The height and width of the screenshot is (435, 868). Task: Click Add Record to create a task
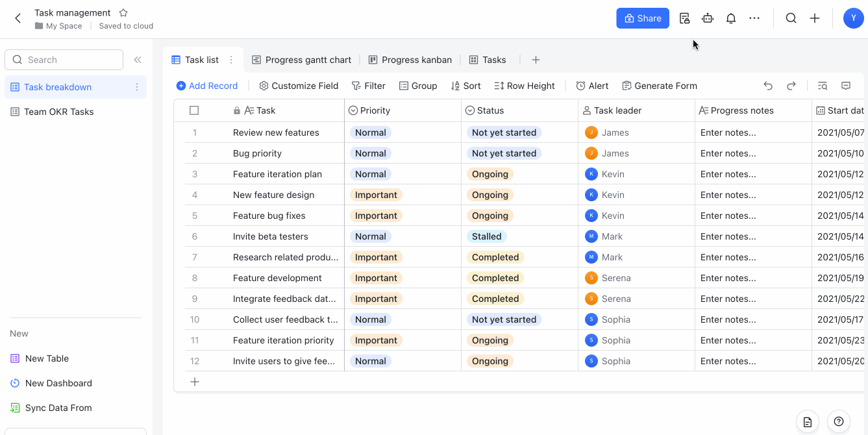point(207,85)
